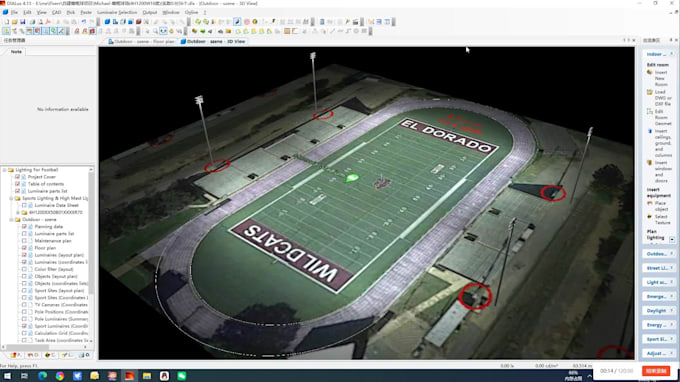Click the first icon of second toolbar row

6,31
